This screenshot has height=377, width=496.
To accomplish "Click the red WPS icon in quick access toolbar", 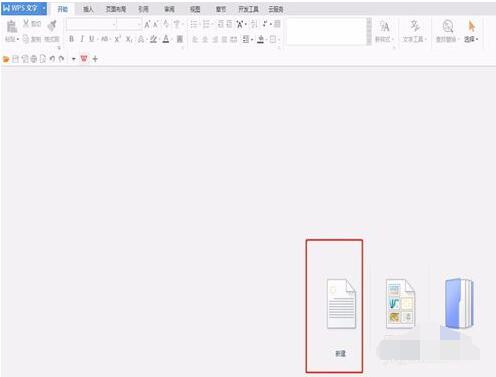I will tap(84, 59).
